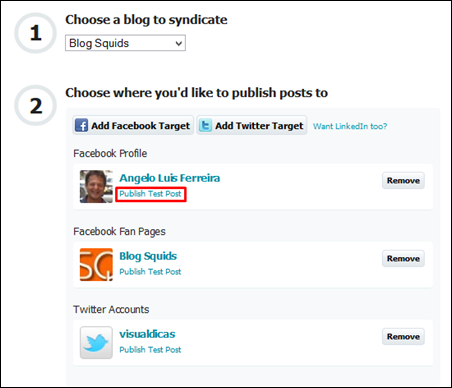Viewport: 452px width, 388px height.
Task: Select the Twitter Accounts heading text
Action: pyautogui.click(x=111, y=310)
